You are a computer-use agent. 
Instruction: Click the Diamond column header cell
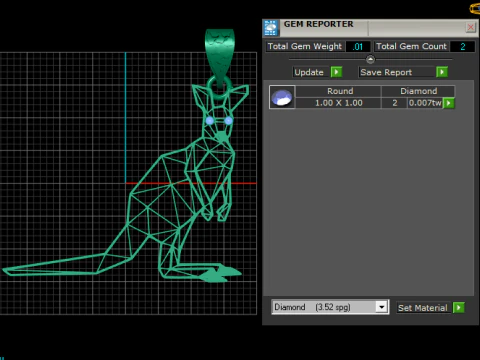coord(418,91)
